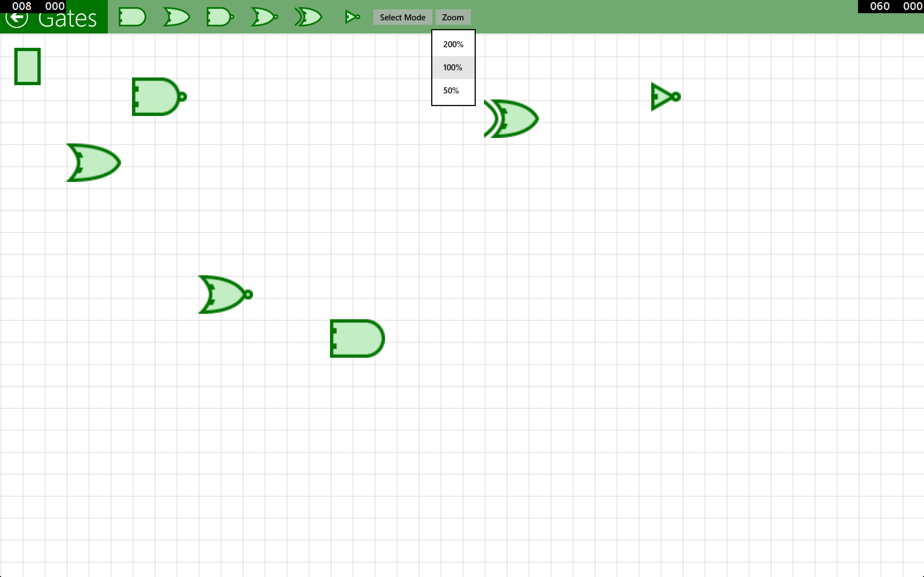Set zoom to 200%
This screenshot has height=577, width=924.
coord(453,44)
